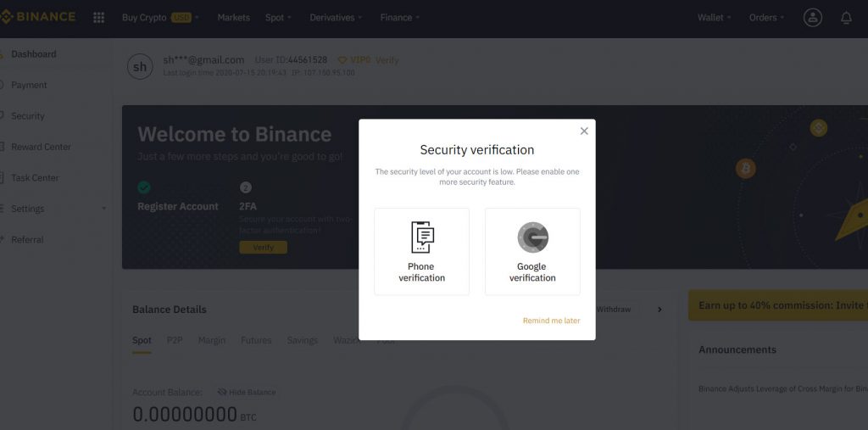Image resolution: width=868 pixels, height=430 pixels.
Task: Open Referral in the sidebar
Action: 27,239
